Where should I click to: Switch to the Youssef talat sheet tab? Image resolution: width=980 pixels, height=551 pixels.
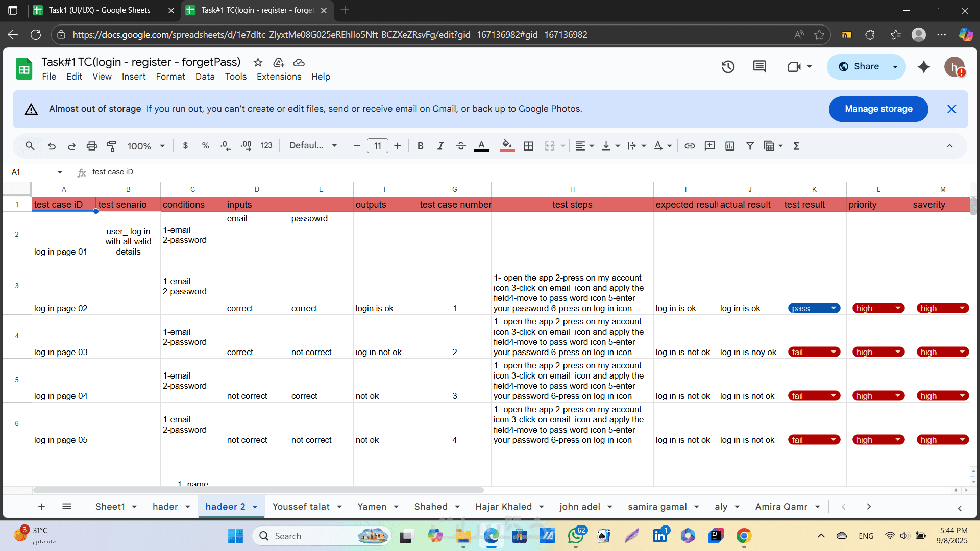[301, 507]
